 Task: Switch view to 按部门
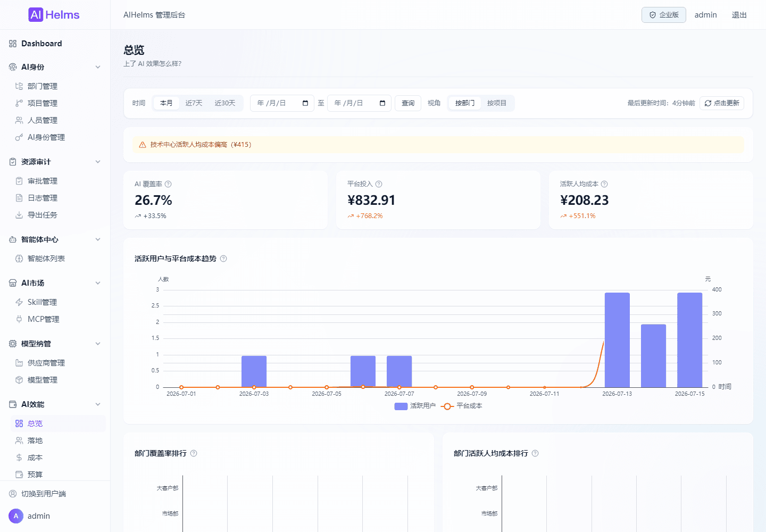(x=465, y=103)
